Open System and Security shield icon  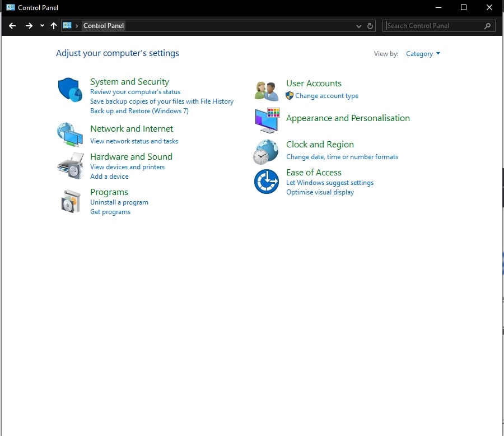(70, 90)
